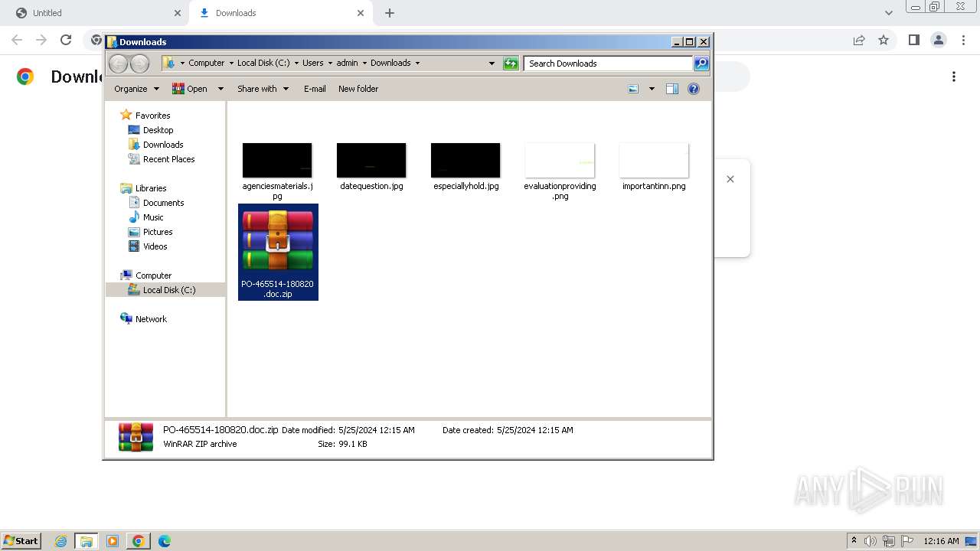This screenshot has height=551, width=980.
Task: Expand the arrow after Downloads breadcrumb
Action: pos(417,64)
